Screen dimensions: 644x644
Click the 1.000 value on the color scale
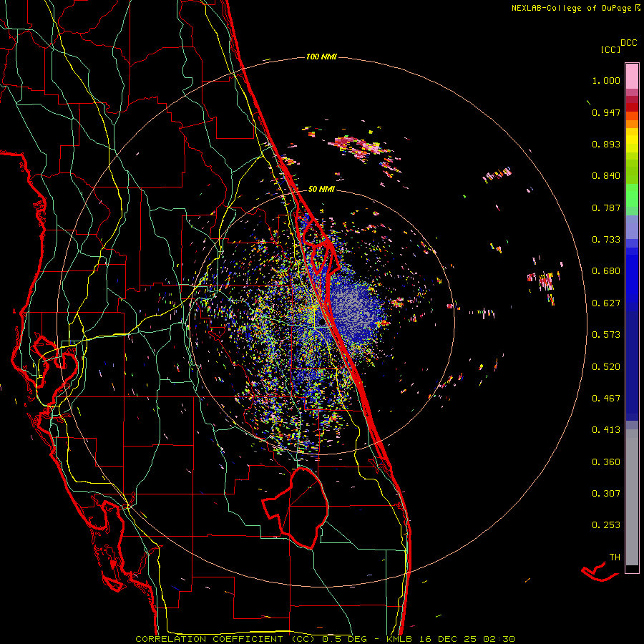click(606, 80)
